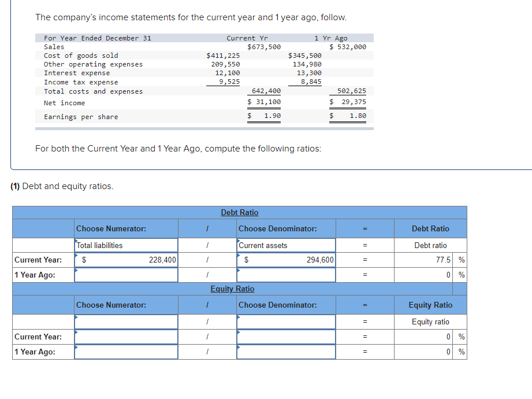532x399 pixels.
Task: Click Current Year equity ratio denominator field
Action: 286,337
